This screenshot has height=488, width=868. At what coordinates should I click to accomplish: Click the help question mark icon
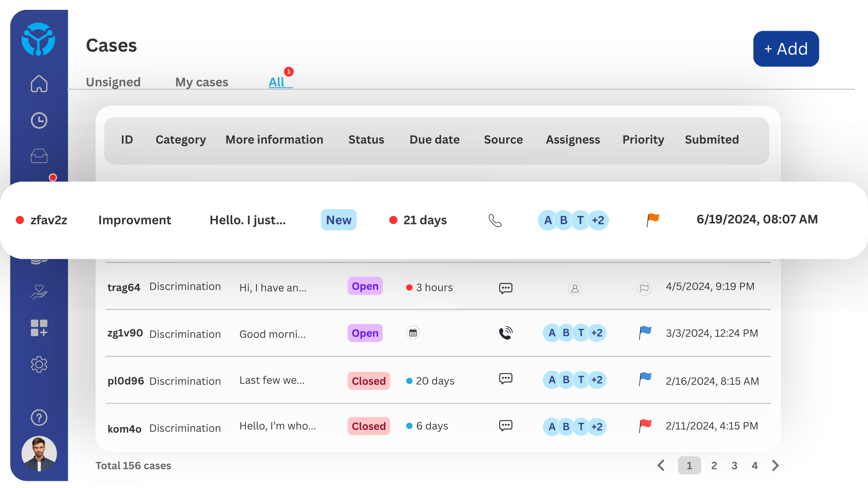click(39, 418)
